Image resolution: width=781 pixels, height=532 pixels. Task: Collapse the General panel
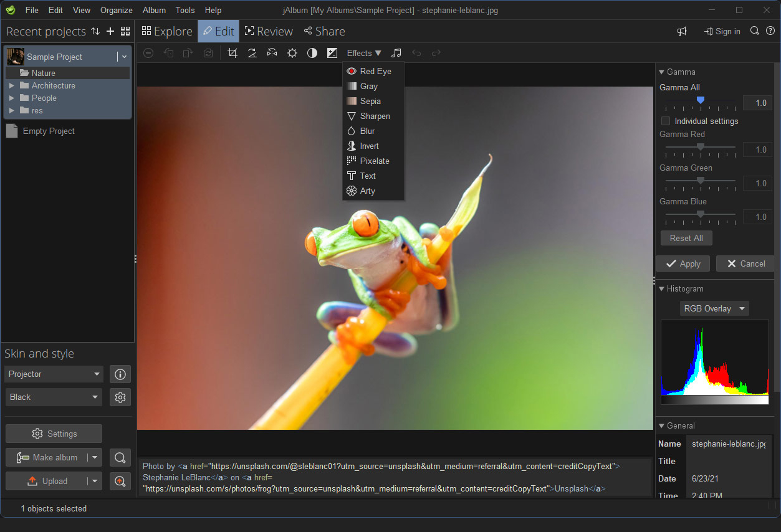pos(661,425)
